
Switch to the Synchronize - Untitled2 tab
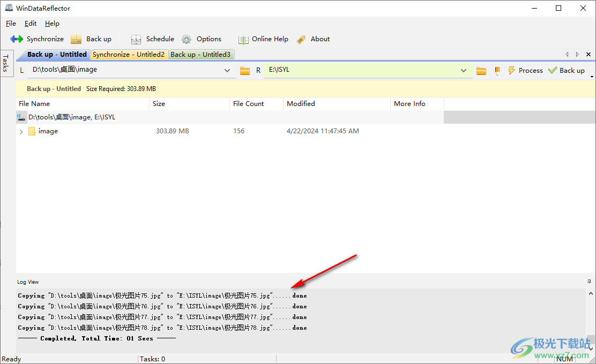pyautogui.click(x=129, y=55)
